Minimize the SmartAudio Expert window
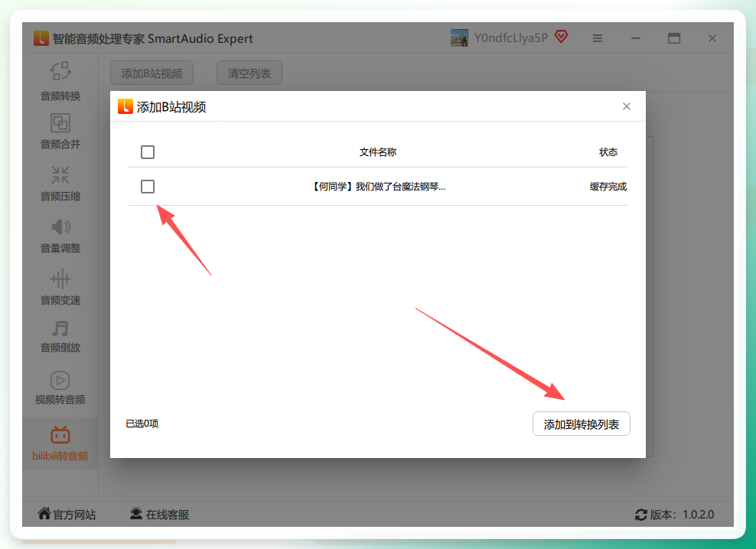756x549 pixels. (636, 38)
